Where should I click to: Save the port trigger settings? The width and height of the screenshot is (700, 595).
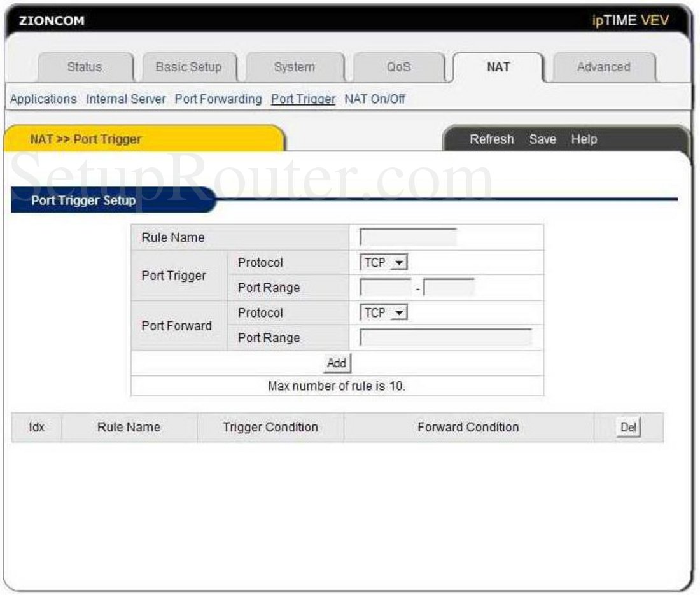(542, 139)
